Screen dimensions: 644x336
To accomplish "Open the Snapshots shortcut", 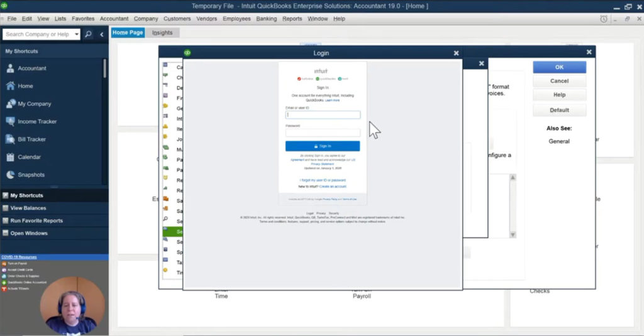I will point(11,175).
